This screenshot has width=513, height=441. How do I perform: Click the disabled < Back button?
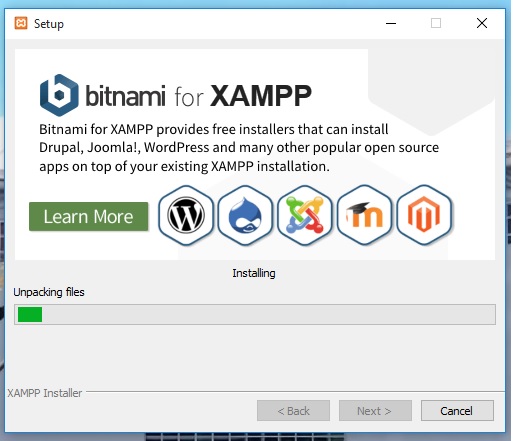[x=293, y=411]
